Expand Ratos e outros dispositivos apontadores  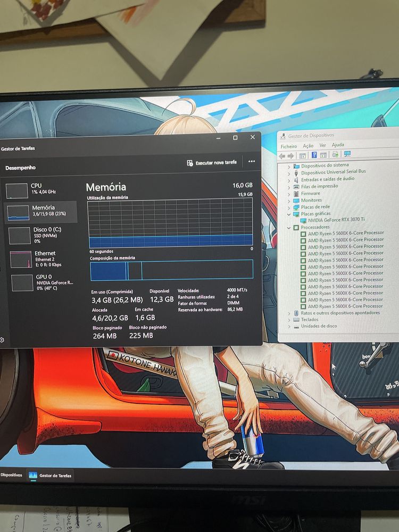(x=289, y=313)
